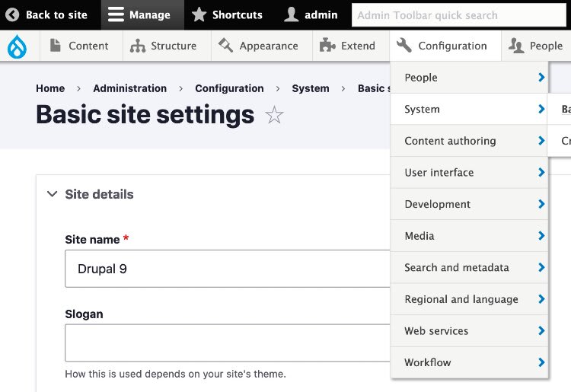The height and width of the screenshot is (392, 571).
Task: Click Administration breadcrumb link
Action: coord(129,88)
